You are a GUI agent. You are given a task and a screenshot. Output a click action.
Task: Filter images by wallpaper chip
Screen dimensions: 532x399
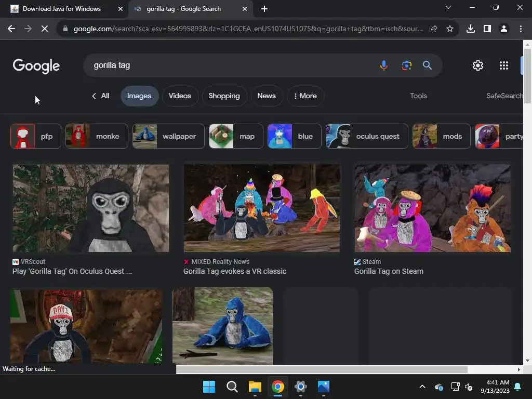coord(168,136)
